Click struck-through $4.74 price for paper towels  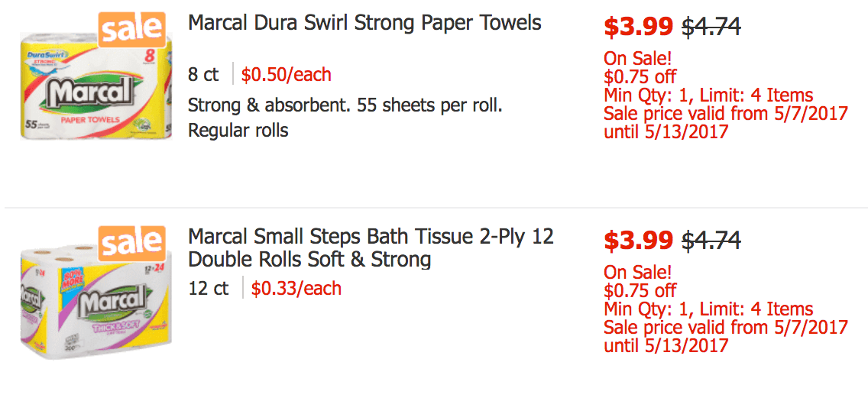click(x=711, y=27)
